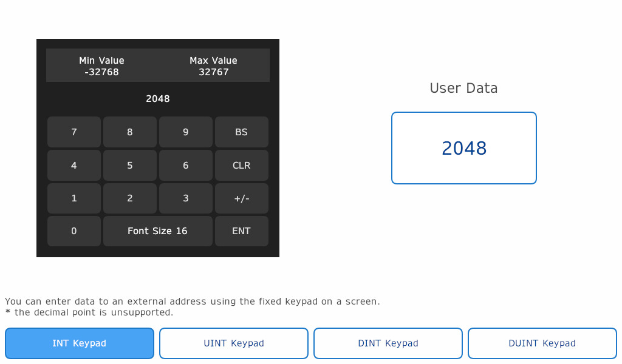Switch to the DUINT Keypad tab

pyautogui.click(x=542, y=343)
